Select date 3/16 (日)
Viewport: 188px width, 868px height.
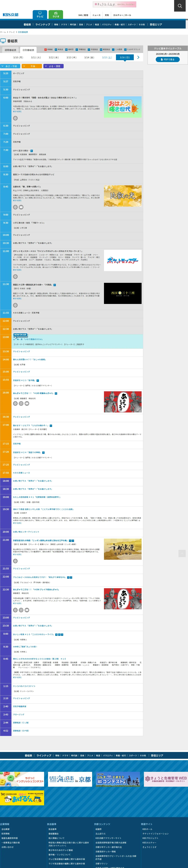(x=125, y=58)
